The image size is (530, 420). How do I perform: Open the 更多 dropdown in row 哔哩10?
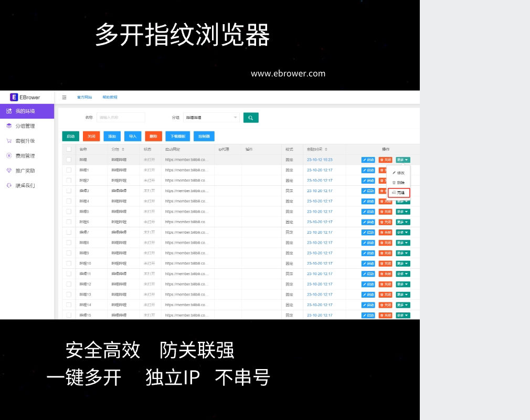403,264
